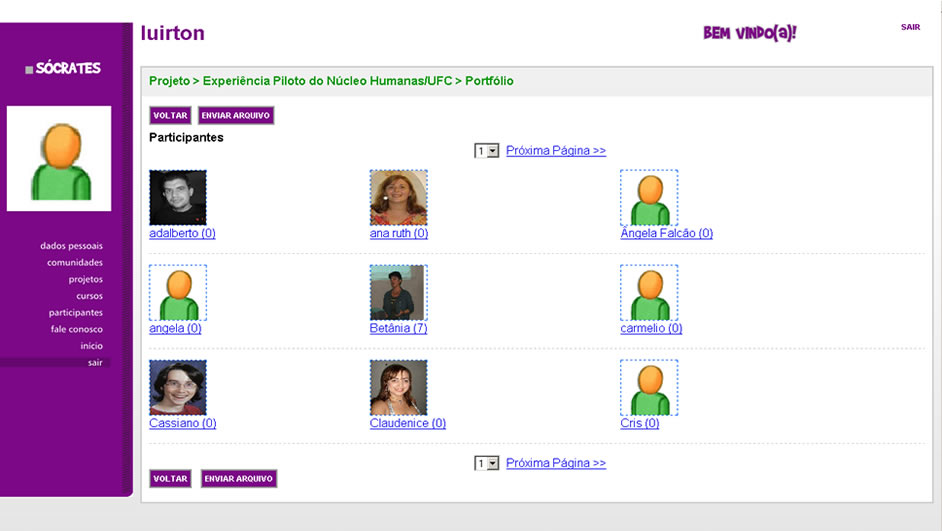942x531 pixels.
Task: Follow the top Próxima Página link
Action: click(556, 151)
